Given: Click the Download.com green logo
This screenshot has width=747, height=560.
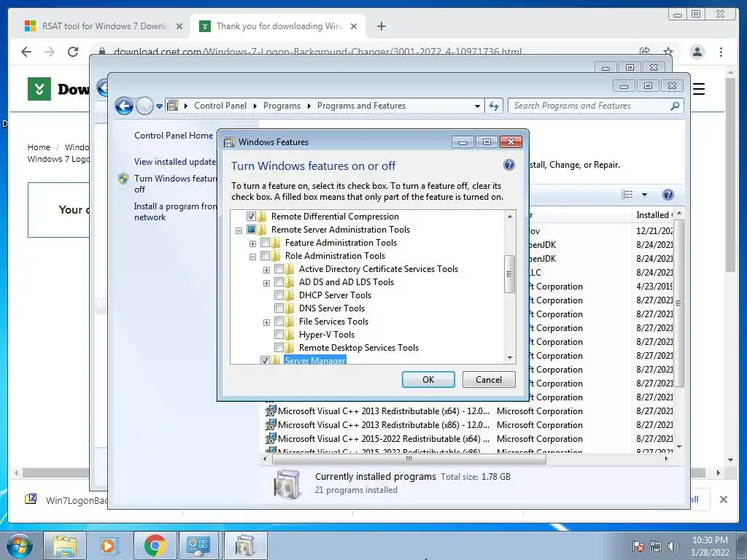Looking at the screenshot, I should tap(39, 88).
